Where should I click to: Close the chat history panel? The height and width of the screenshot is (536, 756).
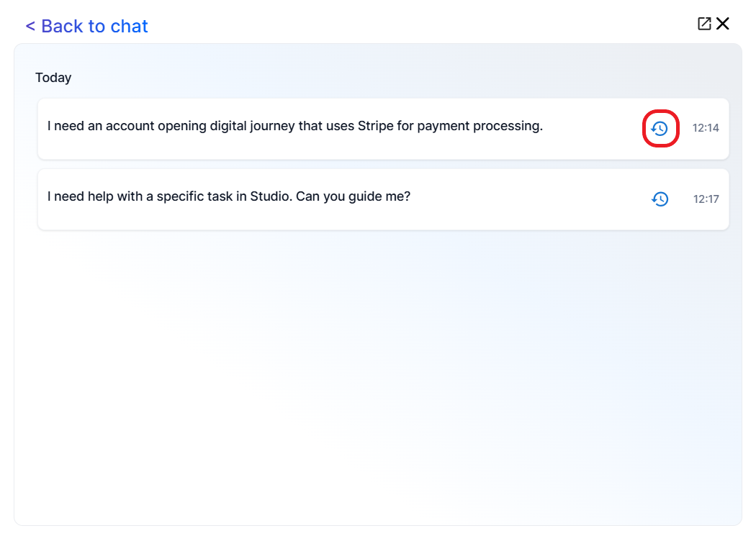coord(723,24)
